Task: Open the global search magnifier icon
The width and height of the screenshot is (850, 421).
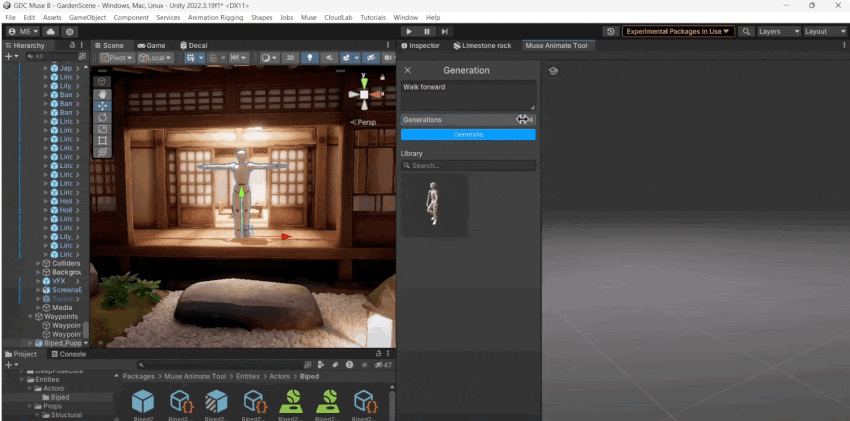Action: tap(746, 31)
